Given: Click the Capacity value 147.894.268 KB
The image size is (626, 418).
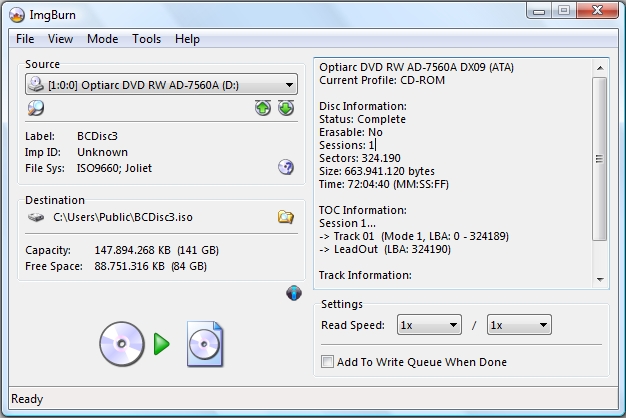Looking at the screenshot, I should tap(133, 250).
